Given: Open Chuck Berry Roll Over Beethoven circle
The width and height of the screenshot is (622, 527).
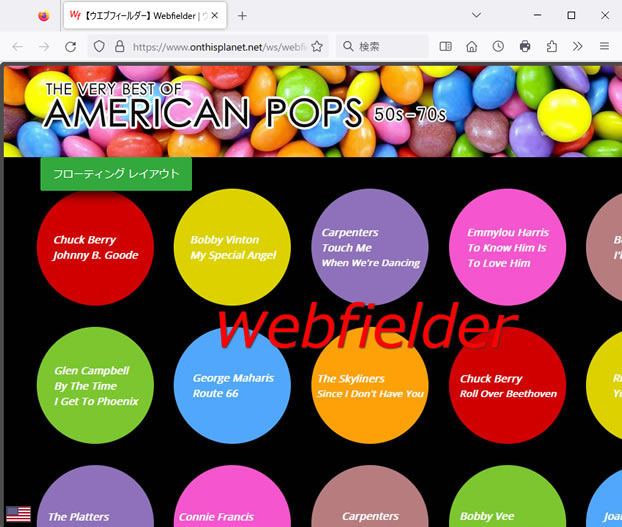Looking at the screenshot, I should point(507,385).
